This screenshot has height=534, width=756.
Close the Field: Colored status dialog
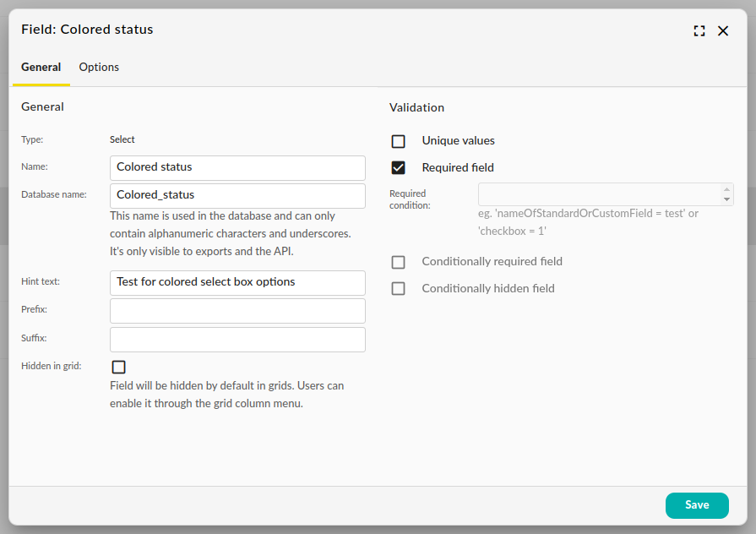(x=723, y=30)
